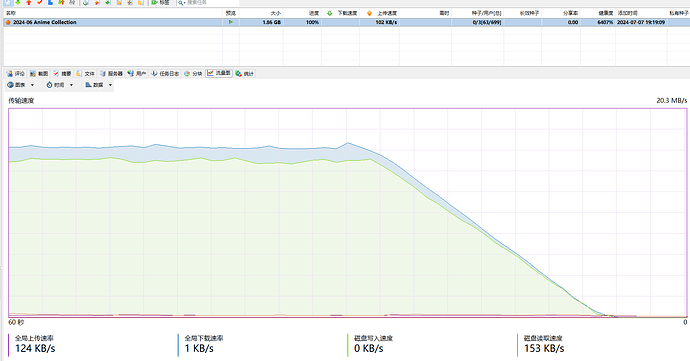Viewport: 690px width, 361px height.
Task: Click the 标签 tag toolbar button
Action: [x=161, y=2]
